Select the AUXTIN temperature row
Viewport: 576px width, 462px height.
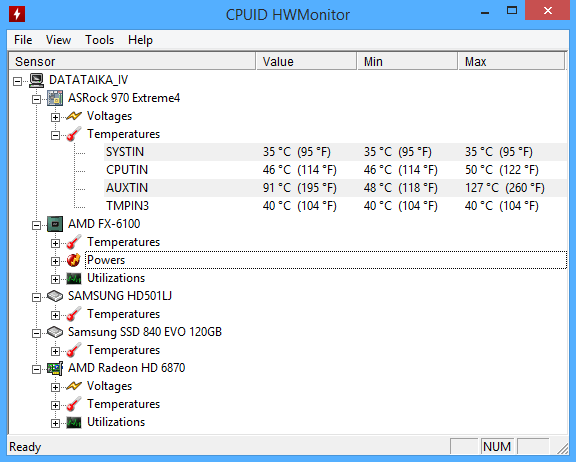tap(335, 188)
